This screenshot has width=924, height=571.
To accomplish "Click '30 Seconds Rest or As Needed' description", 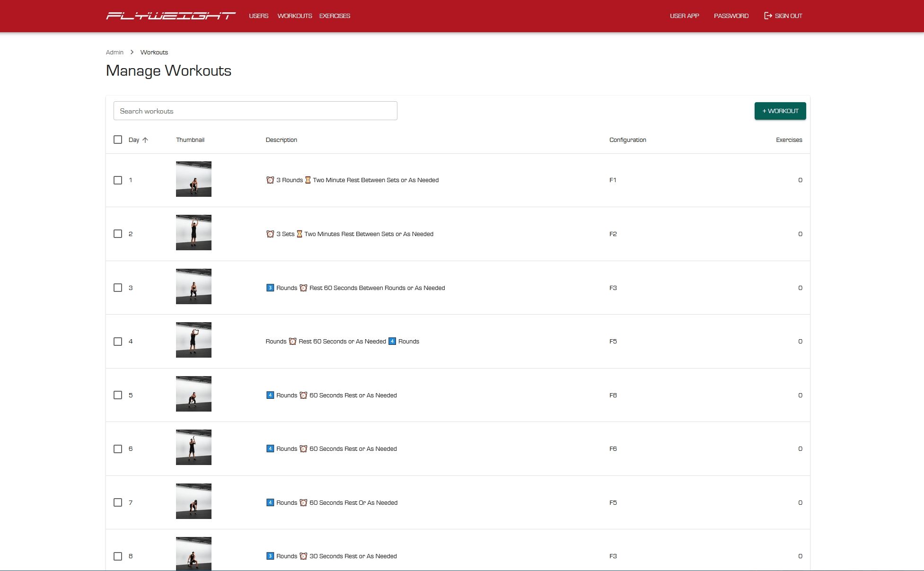I will click(x=331, y=556).
